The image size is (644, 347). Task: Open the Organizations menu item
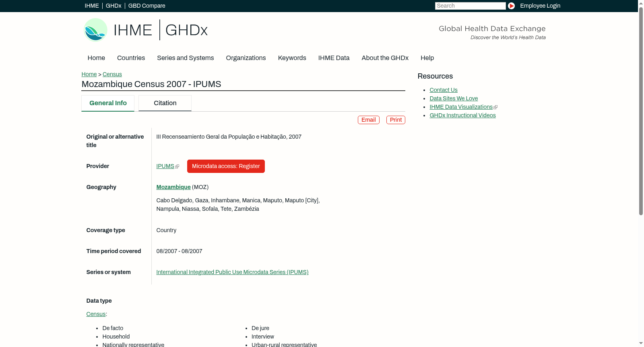click(x=246, y=58)
